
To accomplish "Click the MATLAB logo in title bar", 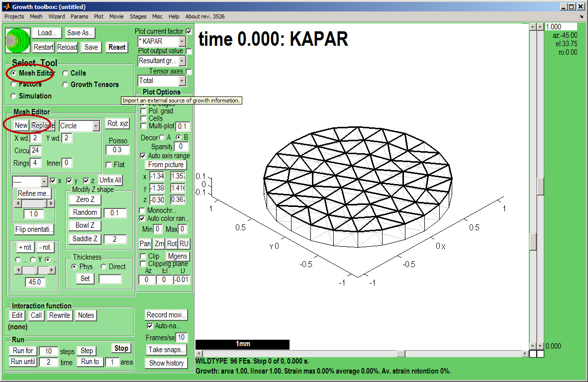I will point(6,7).
